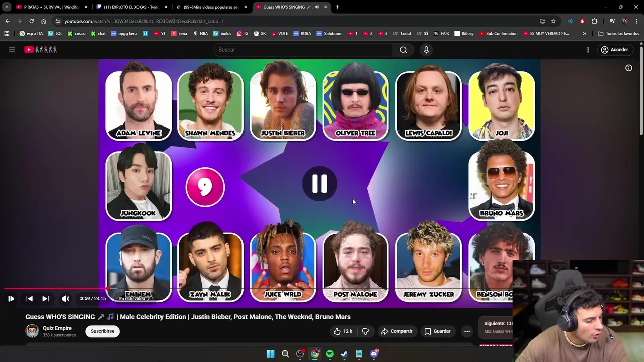The width and height of the screenshot is (644, 362).
Task: Click the search magnifier button
Action: pyautogui.click(x=404, y=50)
